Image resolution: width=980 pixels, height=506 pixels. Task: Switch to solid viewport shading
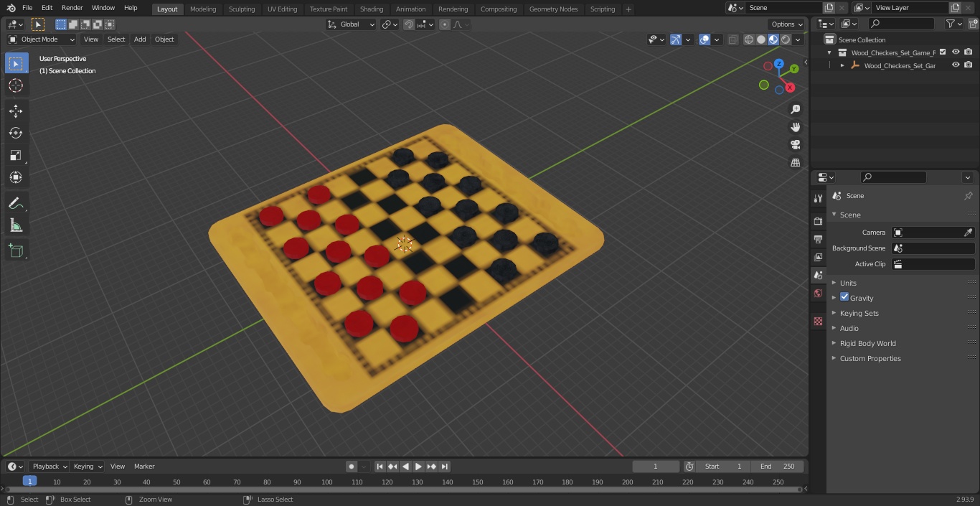click(761, 39)
